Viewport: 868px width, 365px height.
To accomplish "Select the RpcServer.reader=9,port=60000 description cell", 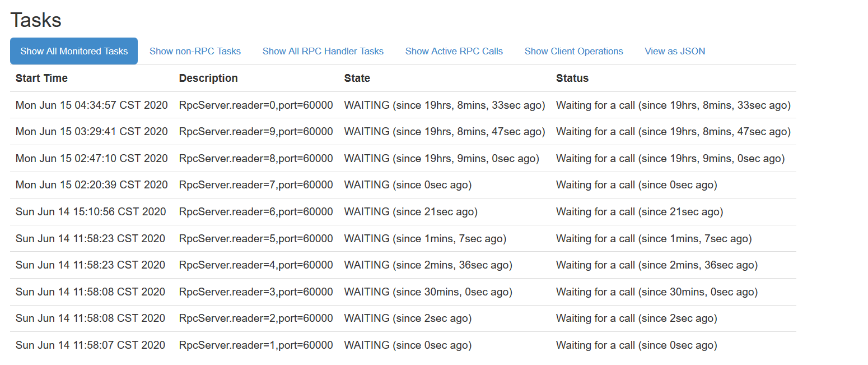I will point(256,132).
